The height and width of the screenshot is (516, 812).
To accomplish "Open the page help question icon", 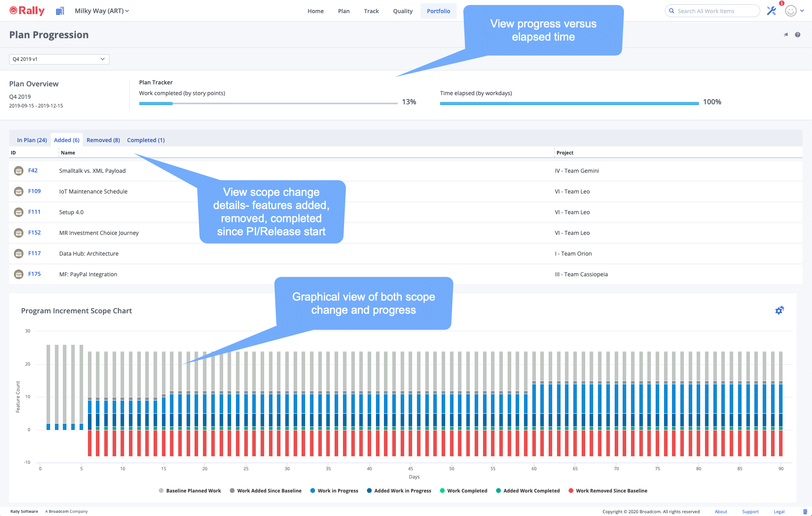I will click(798, 35).
